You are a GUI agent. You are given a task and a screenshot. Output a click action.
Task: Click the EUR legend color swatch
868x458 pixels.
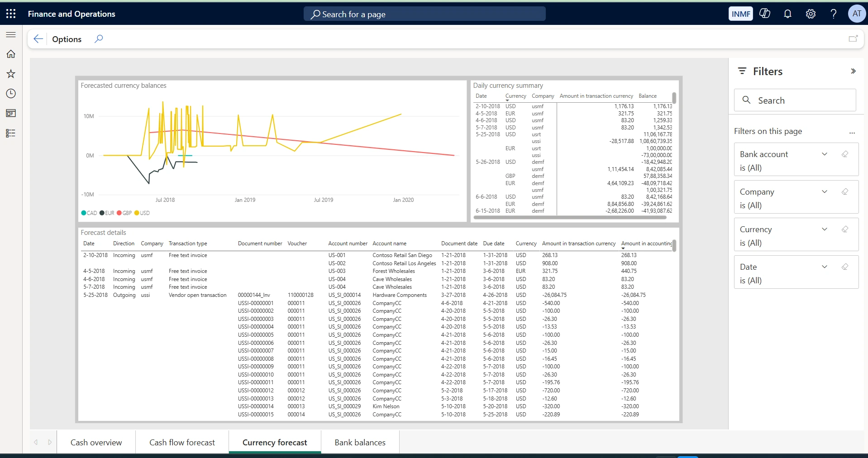[x=102, y=213]
